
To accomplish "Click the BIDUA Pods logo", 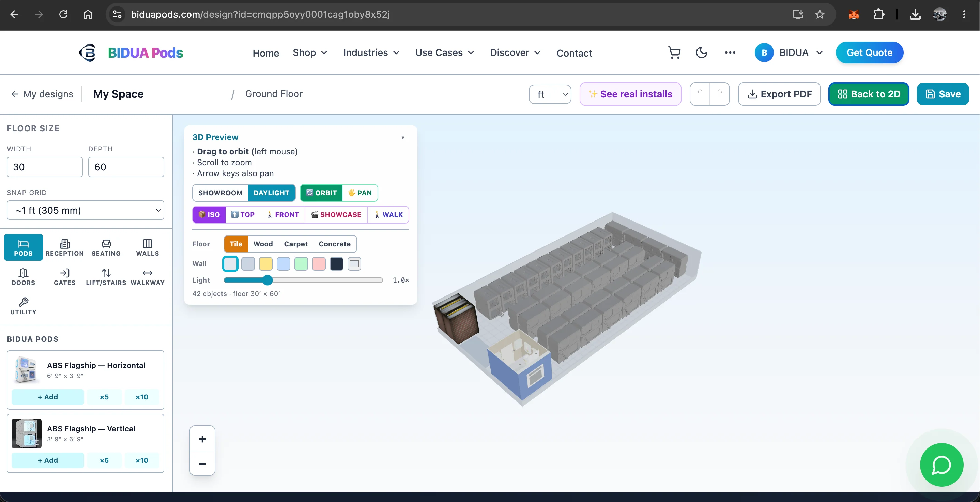I will (131, 52).
